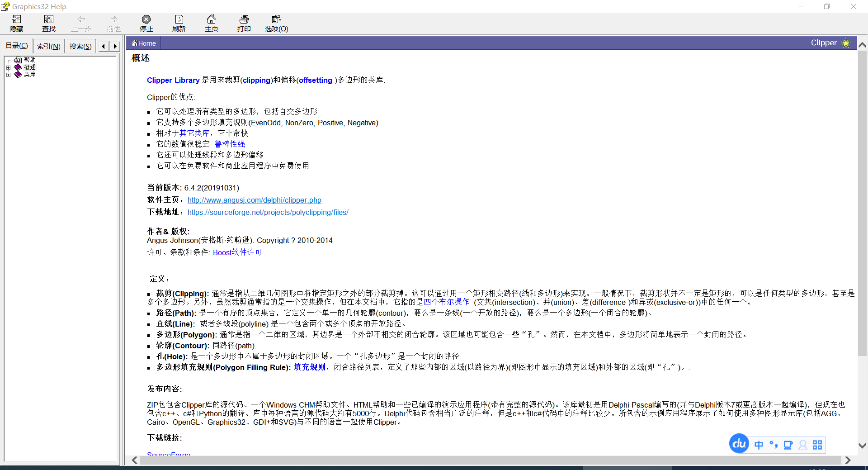Select the 概述 purple book icon
The image size is (868, 470).
pyautogui.click(x=18, y=67)
